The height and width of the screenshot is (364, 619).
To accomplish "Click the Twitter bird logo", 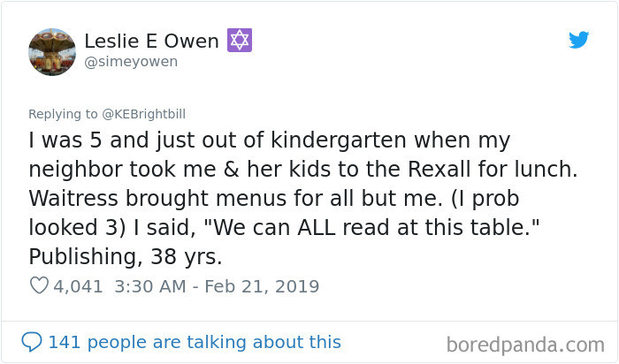I will [x=578, y=40].
